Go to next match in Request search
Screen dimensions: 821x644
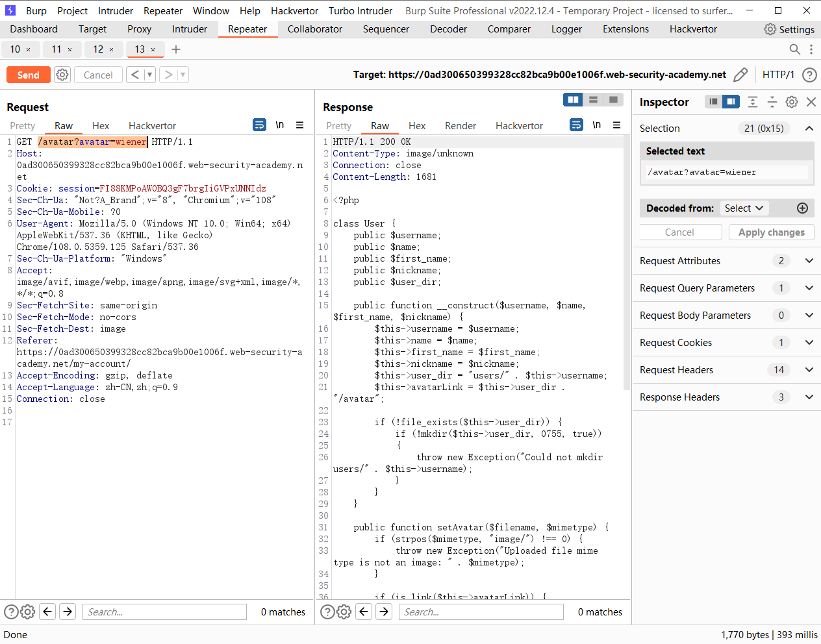point(68,612)
